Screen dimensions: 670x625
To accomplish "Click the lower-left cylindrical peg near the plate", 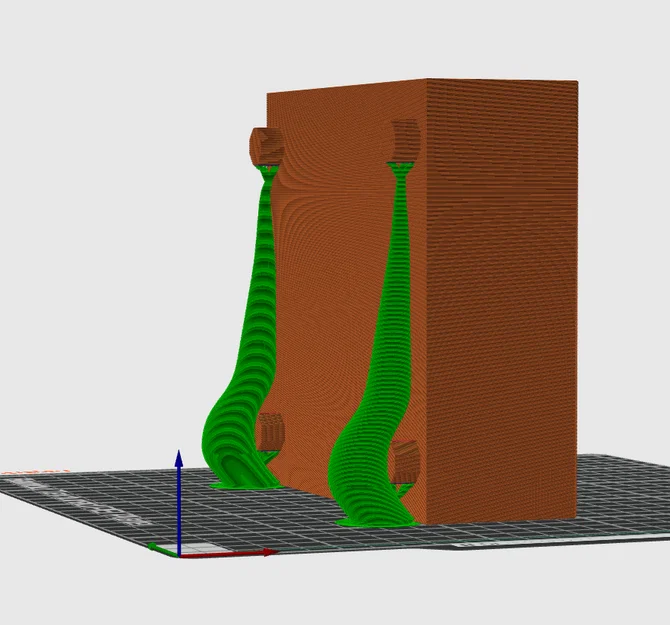I will point(270,432).
